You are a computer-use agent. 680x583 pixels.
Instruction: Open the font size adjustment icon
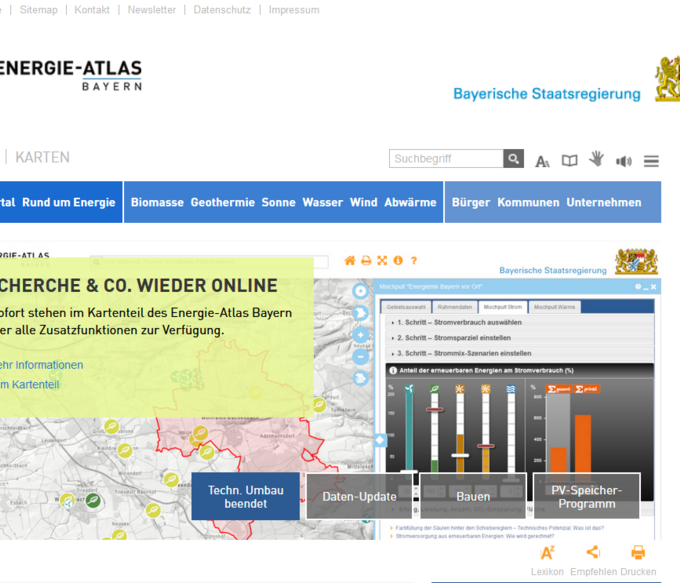542,161
